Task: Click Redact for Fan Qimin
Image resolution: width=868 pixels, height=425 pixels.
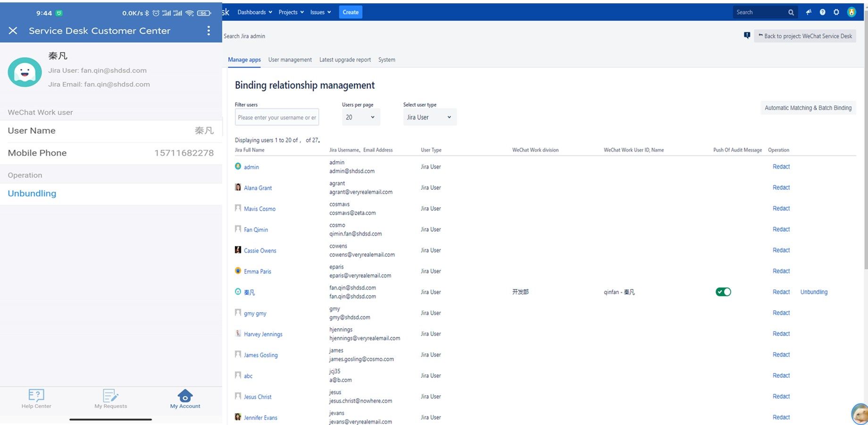Action: (781, 229)
